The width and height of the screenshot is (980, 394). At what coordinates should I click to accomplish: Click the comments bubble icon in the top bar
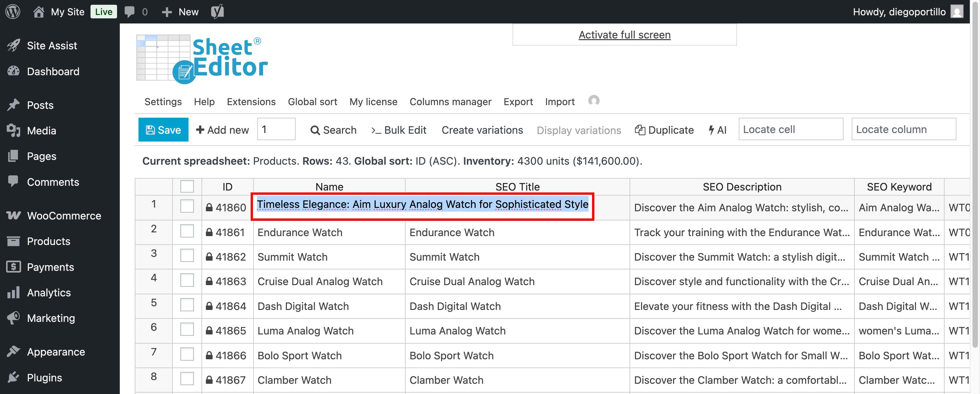point(129,12)
